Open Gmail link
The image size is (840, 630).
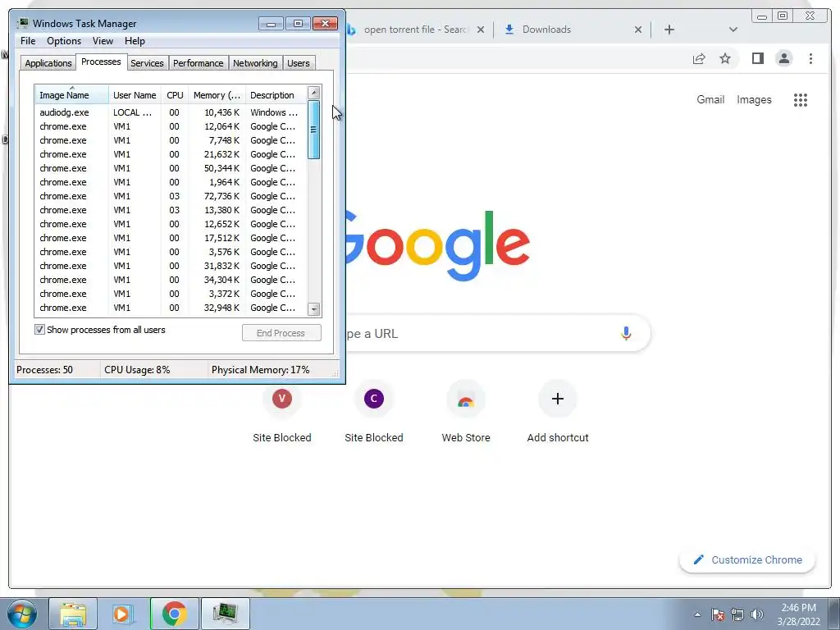(x=710, y=99)
